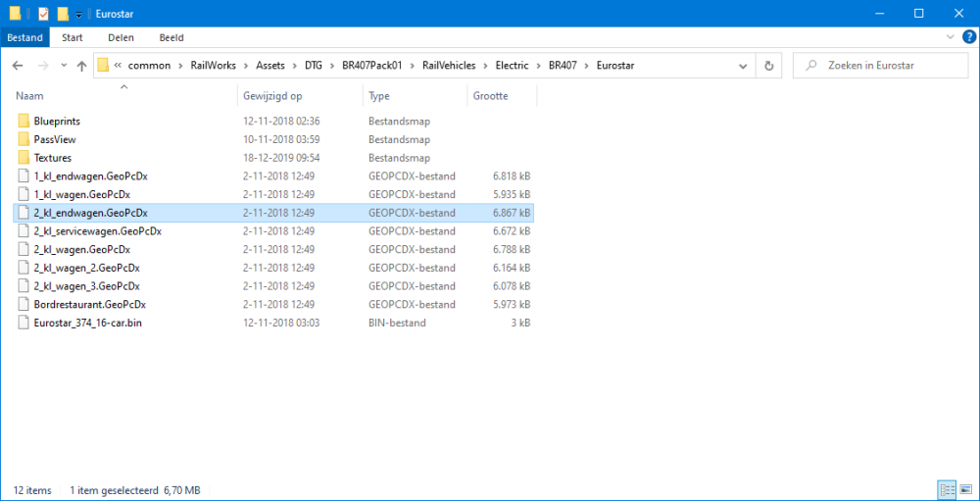This screenshot has height=501, width=980.
Task: Sort files by Grootte column header
Action: click(491, 96)
